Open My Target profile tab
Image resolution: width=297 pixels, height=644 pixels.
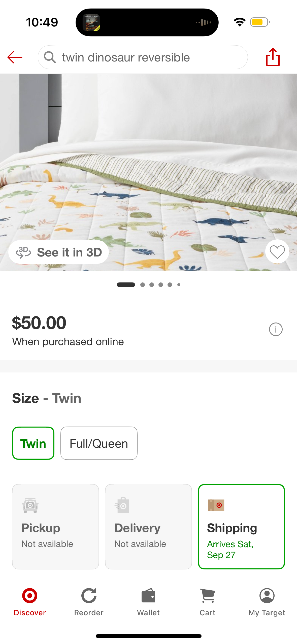(267, 602)
